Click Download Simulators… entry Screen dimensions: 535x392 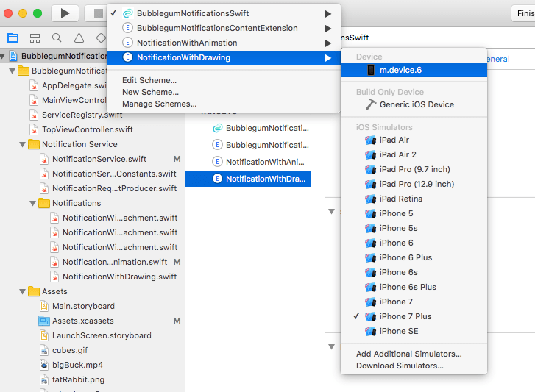point(400,366)
